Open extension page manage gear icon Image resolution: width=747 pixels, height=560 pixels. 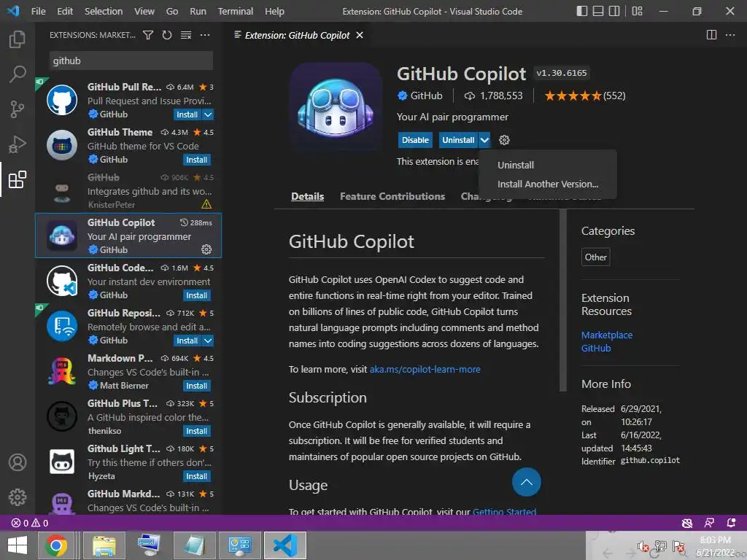504,140
